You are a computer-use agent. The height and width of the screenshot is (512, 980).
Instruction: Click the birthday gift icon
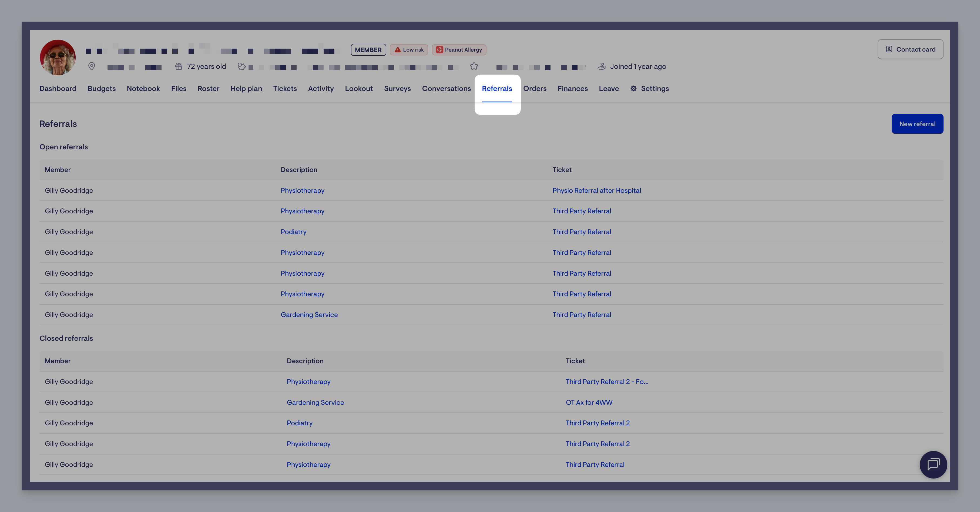click(x=179, y=67)
